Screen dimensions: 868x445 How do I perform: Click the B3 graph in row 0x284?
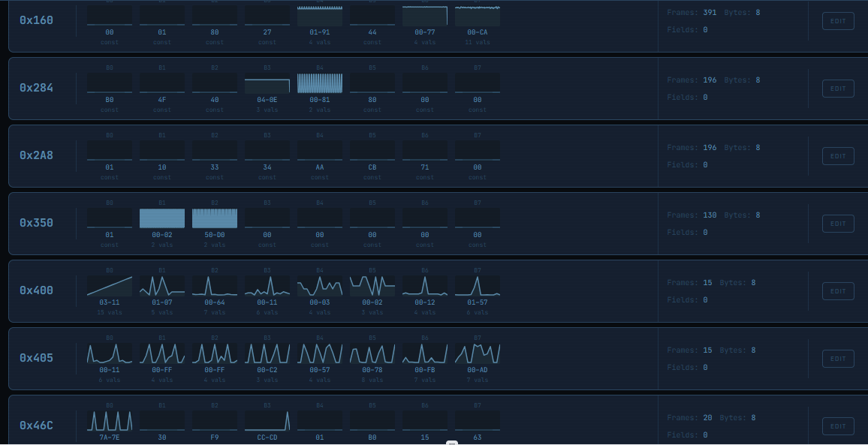pos(267,83)
